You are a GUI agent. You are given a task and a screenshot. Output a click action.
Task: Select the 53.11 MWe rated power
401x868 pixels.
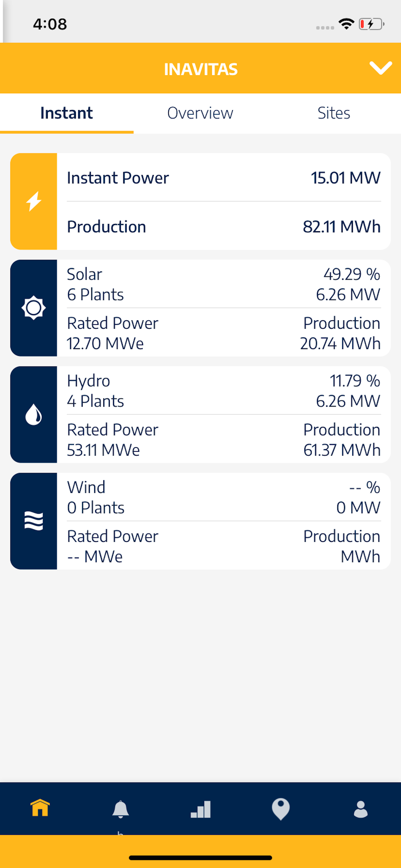(103, 450)
